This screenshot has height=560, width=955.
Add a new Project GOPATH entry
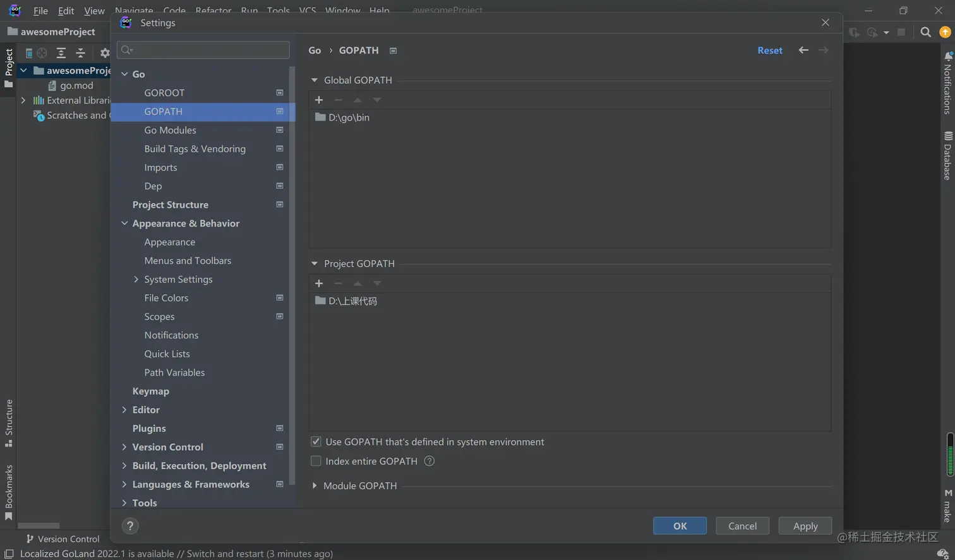(x=319, y=283)
